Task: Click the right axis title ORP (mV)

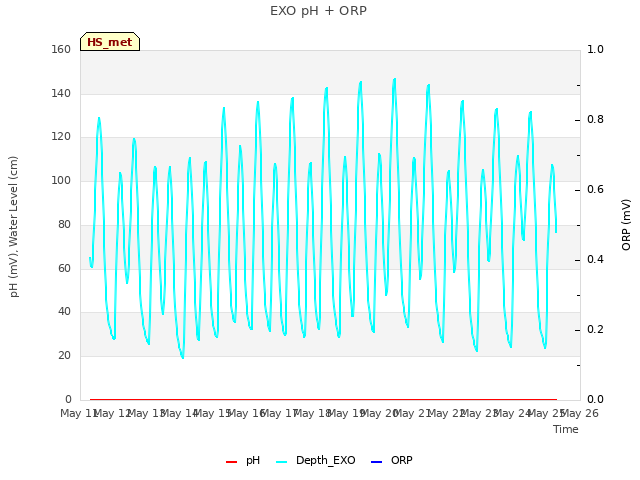Action: click(x=626, y=225)
